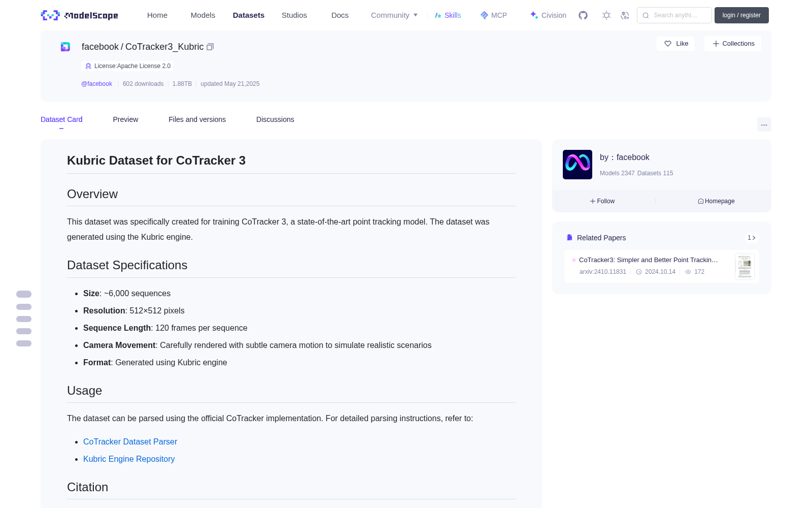Follow the facebook organization
The width and height of the screenshot is (812, 508).
(x=602, y=201)
